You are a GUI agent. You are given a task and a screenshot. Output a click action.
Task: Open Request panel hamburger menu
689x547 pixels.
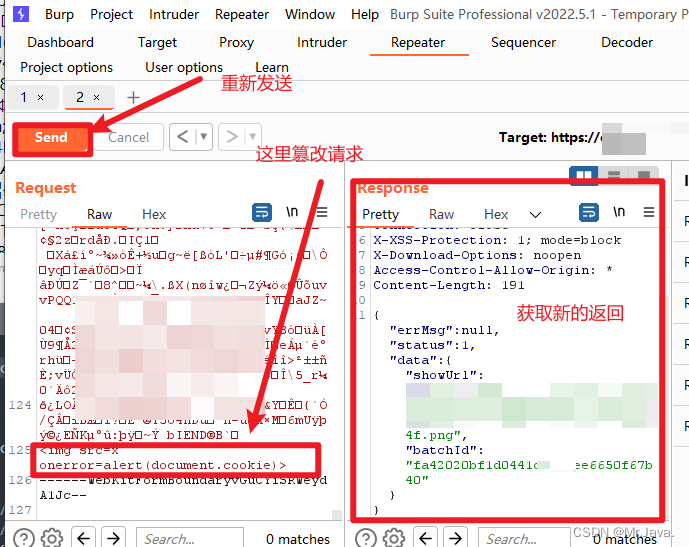coord(322,213)
